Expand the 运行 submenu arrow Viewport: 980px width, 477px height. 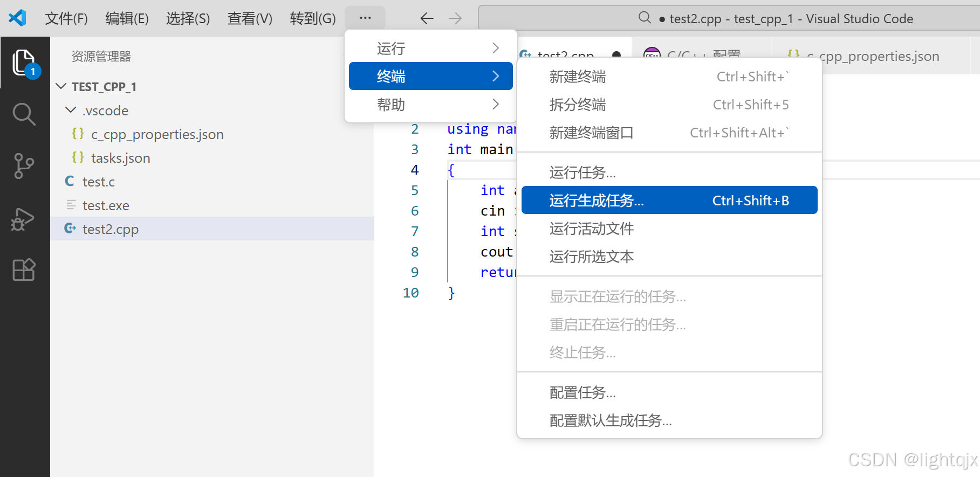point(496,48)
